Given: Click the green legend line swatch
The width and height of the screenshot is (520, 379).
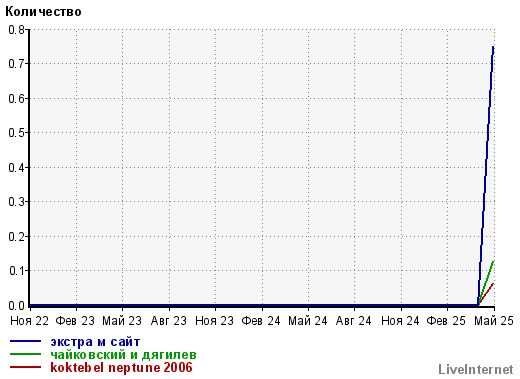Looking at the screenshot, I should 25,354.
